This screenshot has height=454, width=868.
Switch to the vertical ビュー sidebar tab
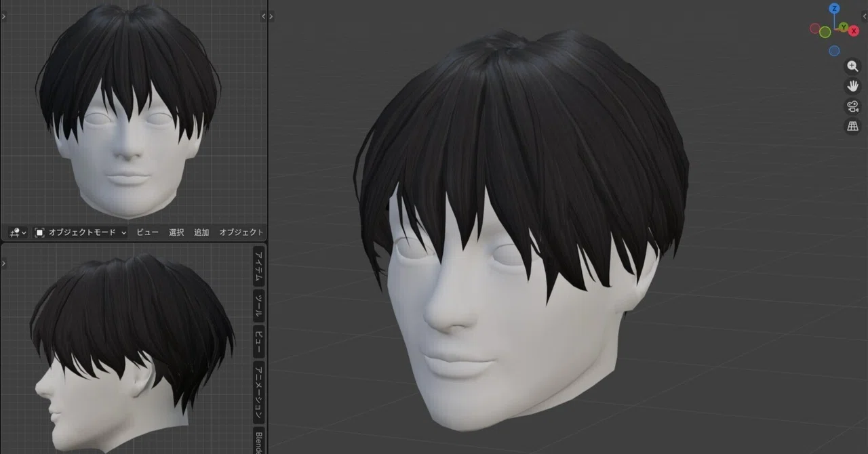[258, 342]
